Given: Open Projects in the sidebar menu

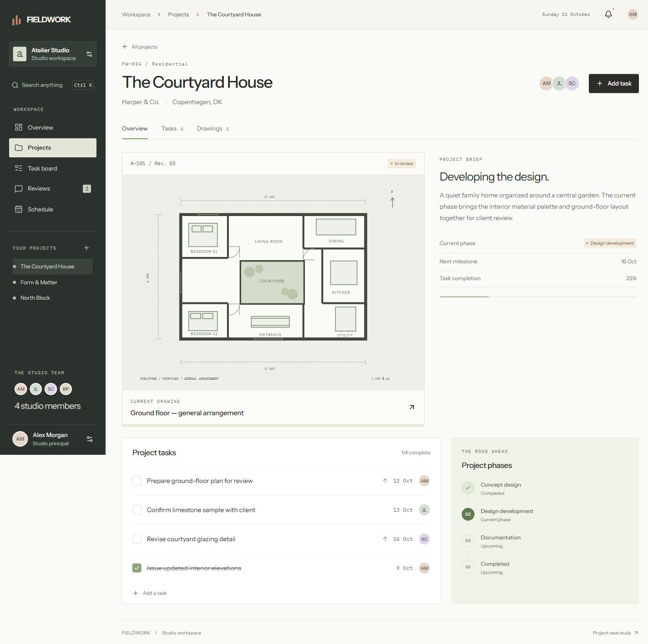Looking at the screenshot, I should (x=53, y=148).
